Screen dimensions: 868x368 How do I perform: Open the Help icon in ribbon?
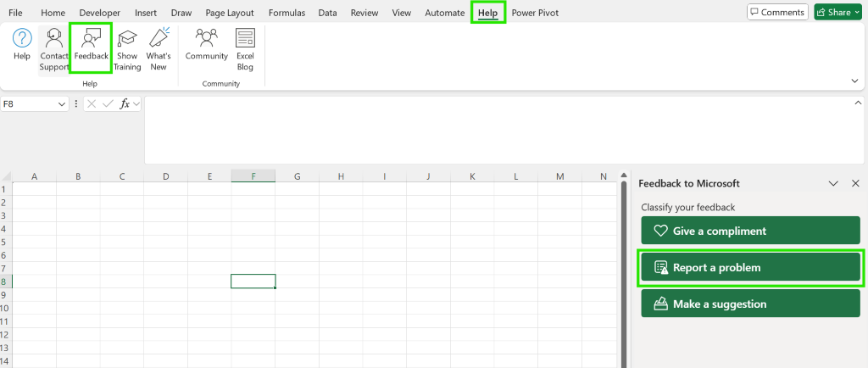pyautogui.click(x=22, y=45)
